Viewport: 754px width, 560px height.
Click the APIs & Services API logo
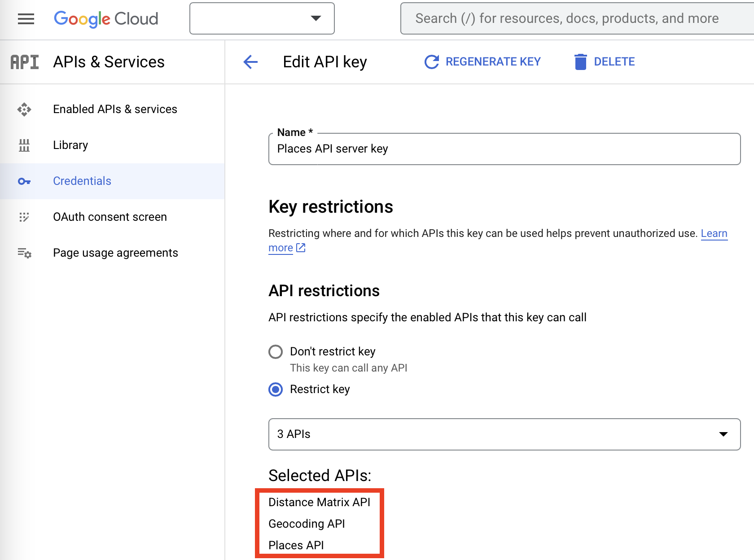(24, 61)
